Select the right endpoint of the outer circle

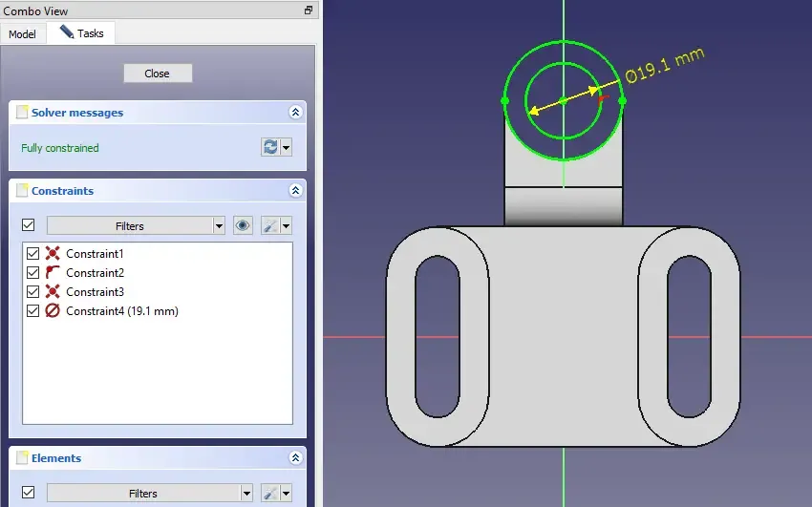pyautogui.click(x=623, y=101)
